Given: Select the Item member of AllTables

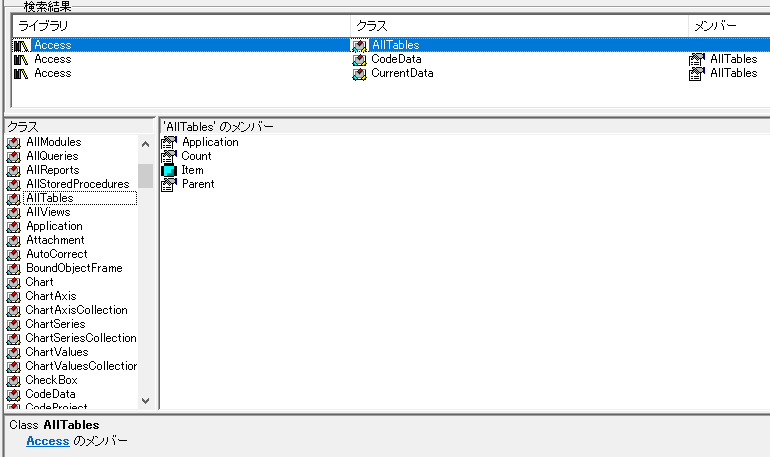Looking at the screenshot, I should [192, 170].
